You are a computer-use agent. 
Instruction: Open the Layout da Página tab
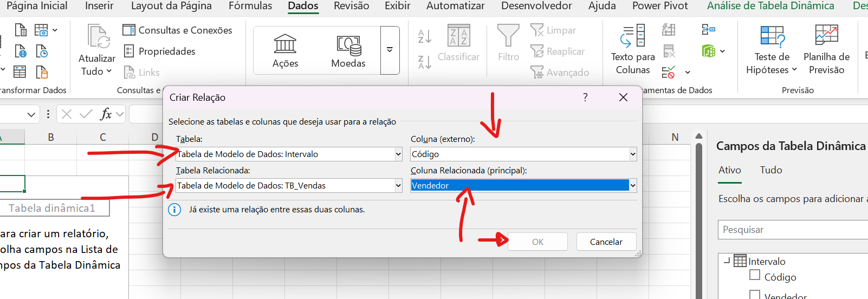[171, 6]
